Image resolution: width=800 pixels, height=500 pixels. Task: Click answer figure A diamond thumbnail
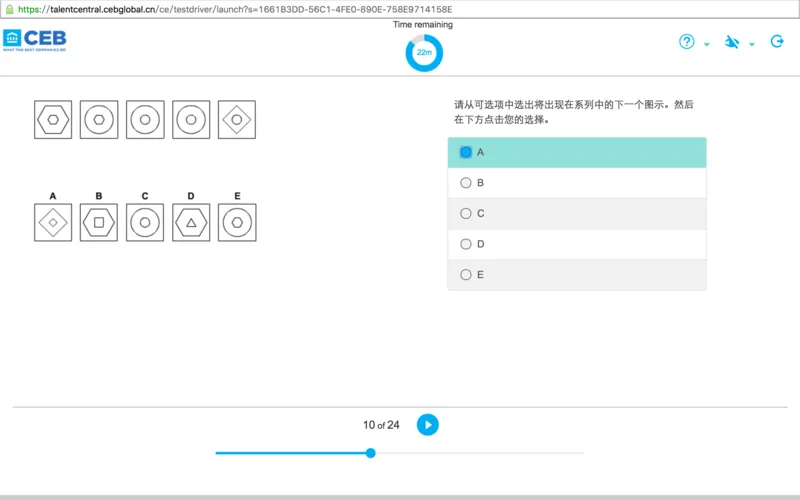(x=53, y=222)
